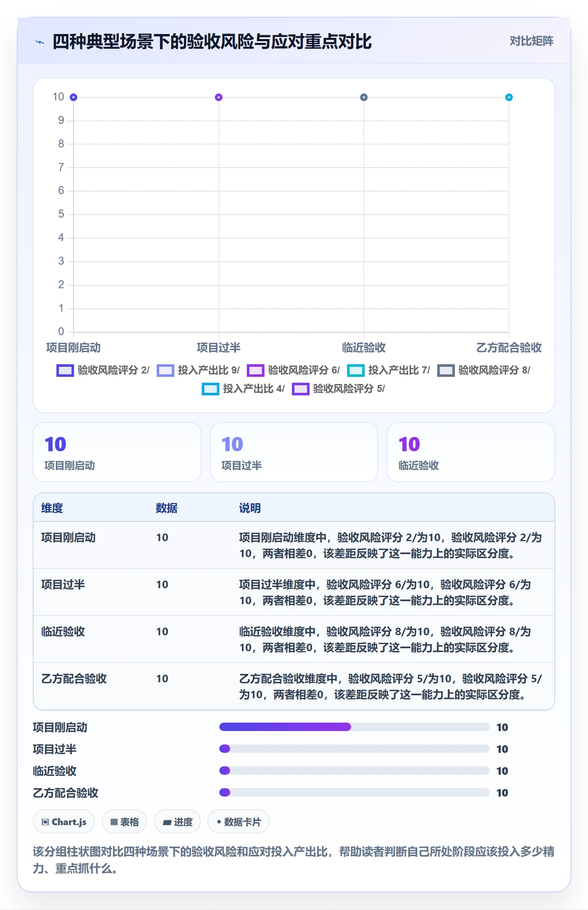The width and height of the screenshot is (588, 910).
Task: Click the description starting 乙方配合验收维度中
Action: tap(391, 686)
